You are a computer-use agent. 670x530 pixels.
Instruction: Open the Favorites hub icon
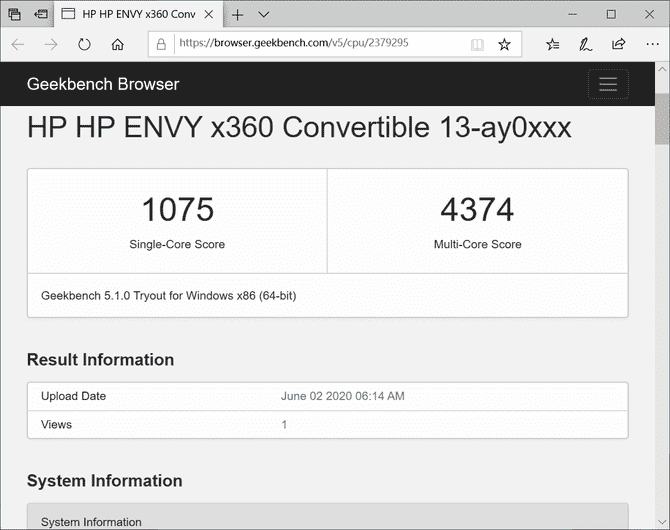click(552, 44)
